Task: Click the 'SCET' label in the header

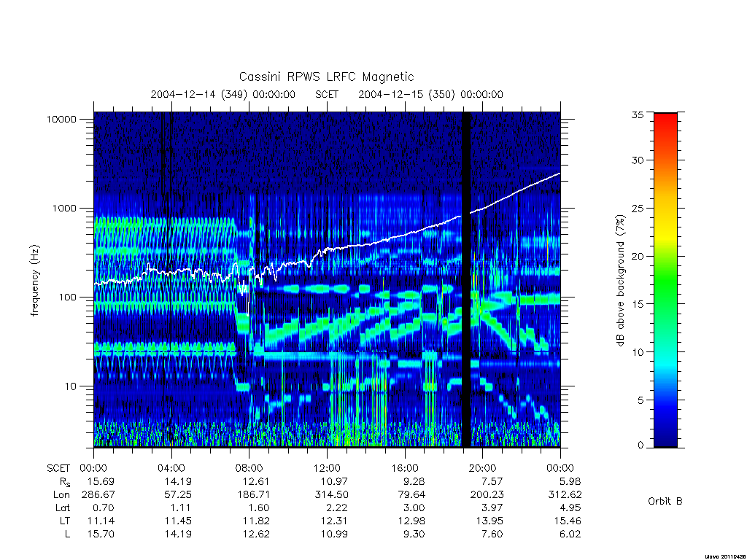Action: [x=327, y=94]
